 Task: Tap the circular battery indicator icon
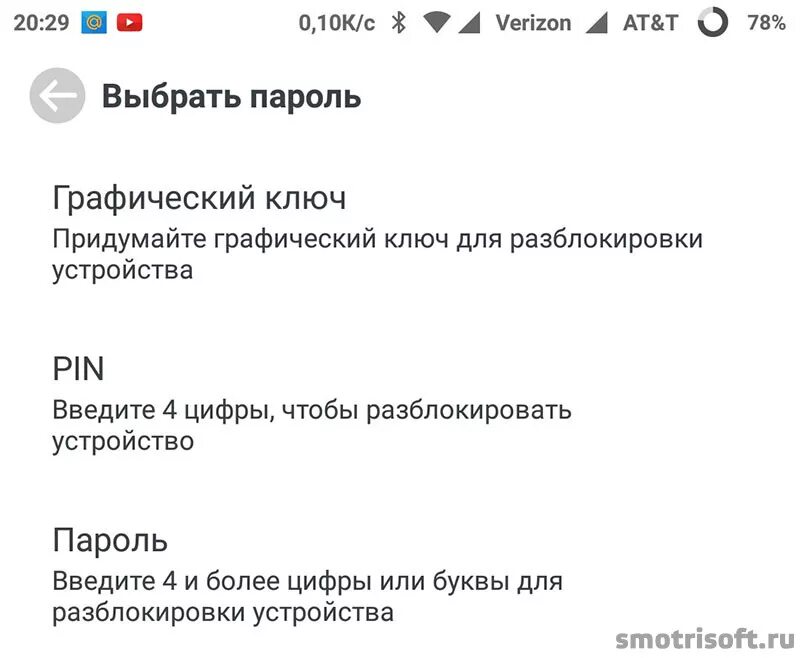coord(712,22)
